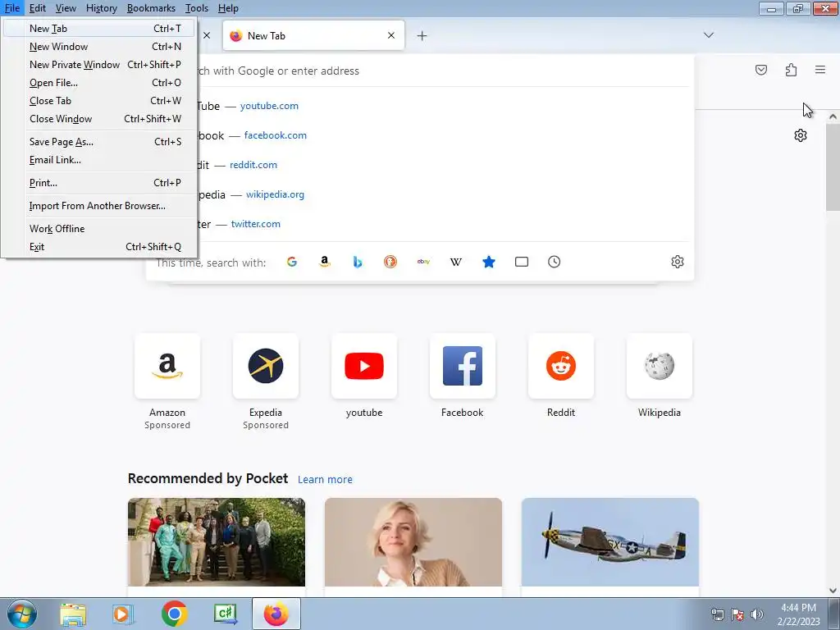This screenshot has width=840, height=630.
Task: Choose Bing one-off search icon
Action: 358,262
